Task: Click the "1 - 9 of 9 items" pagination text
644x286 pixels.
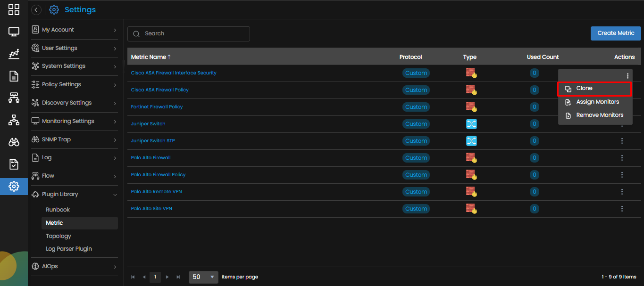Action: coord(619,277)
